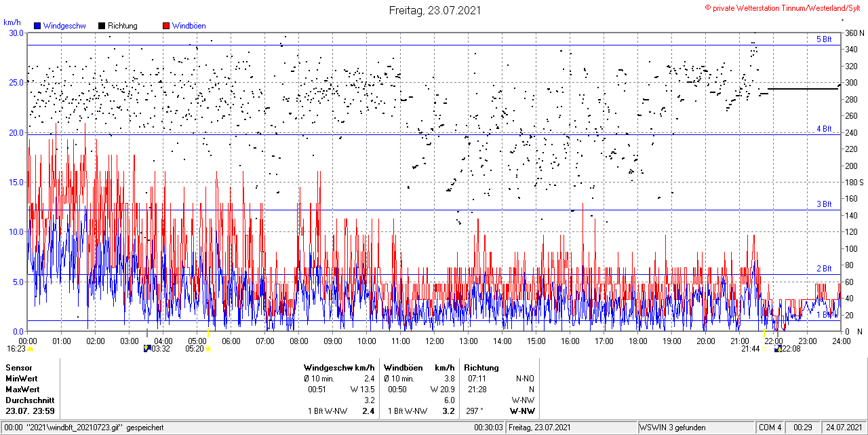This screenshot has width=868, height=435.
Task: Click the km/h axis unit label
Action: (12, 22)
